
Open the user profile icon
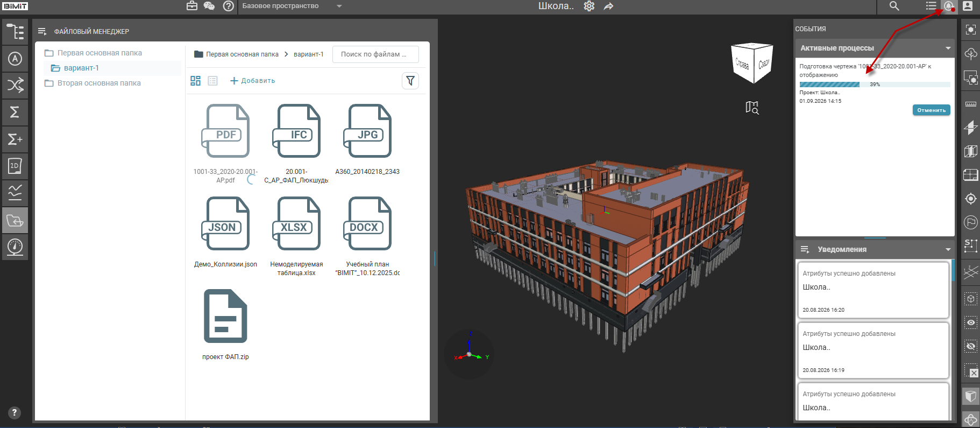(968, 6)
